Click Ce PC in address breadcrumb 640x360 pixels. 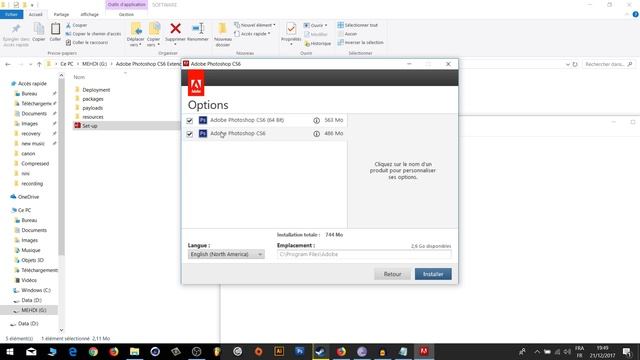click(x=67, y=64)
